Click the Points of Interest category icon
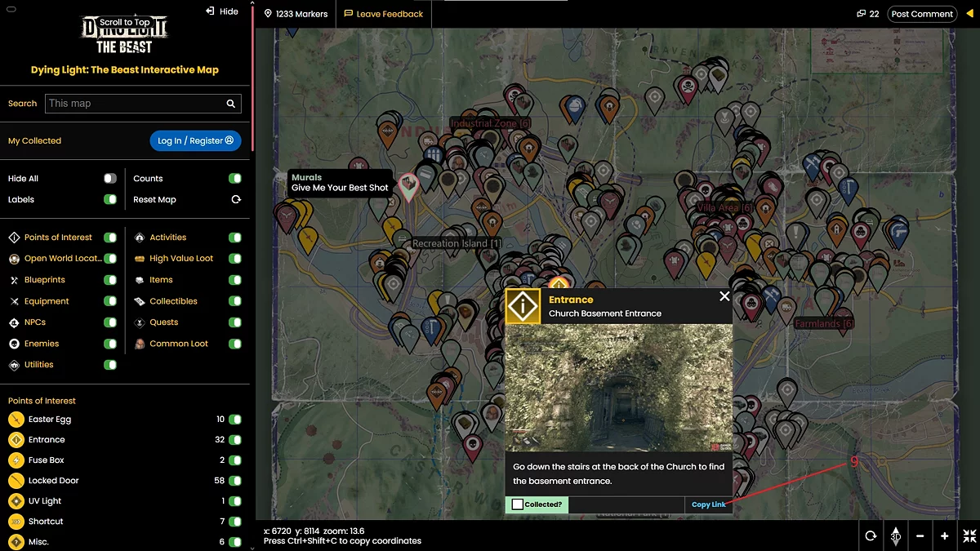 tap(14, 238)
